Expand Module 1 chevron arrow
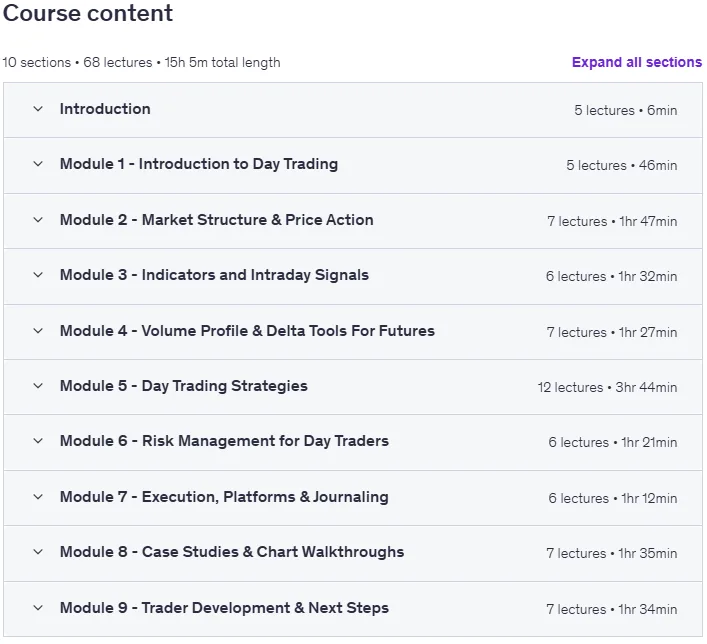Screen dimensions: 707x644 coord(38,164)
